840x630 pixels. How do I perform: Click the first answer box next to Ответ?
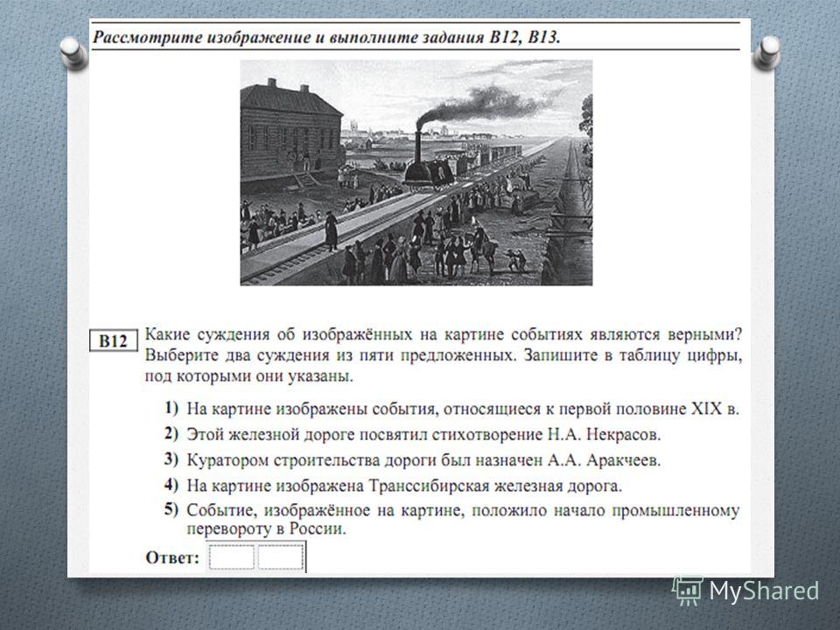pos(231,557)
